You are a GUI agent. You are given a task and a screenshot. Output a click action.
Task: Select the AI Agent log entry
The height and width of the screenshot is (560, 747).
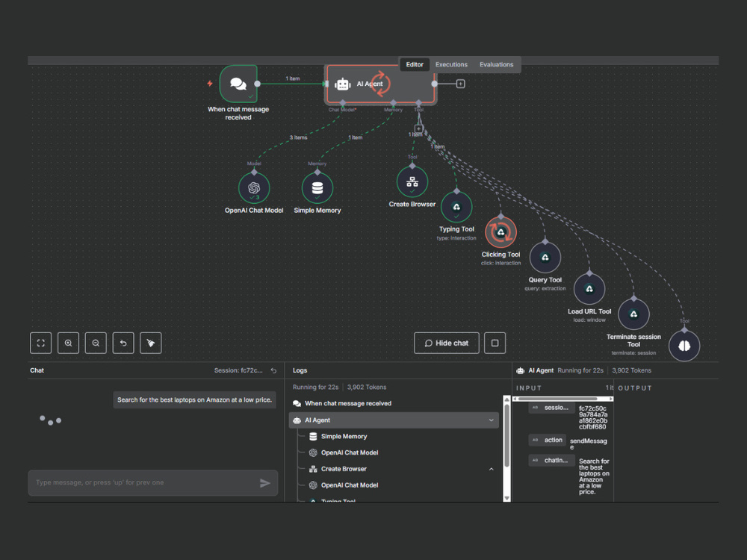click(394, 420)
